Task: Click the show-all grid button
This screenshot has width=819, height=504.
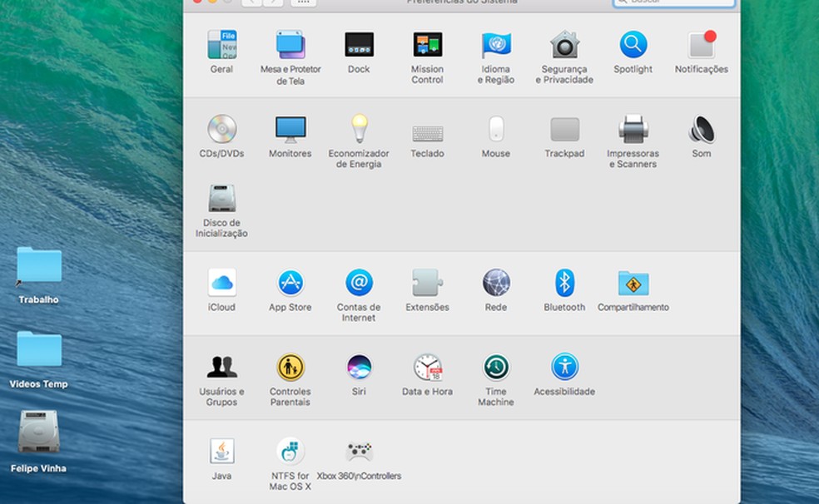Action: point(301,2)
